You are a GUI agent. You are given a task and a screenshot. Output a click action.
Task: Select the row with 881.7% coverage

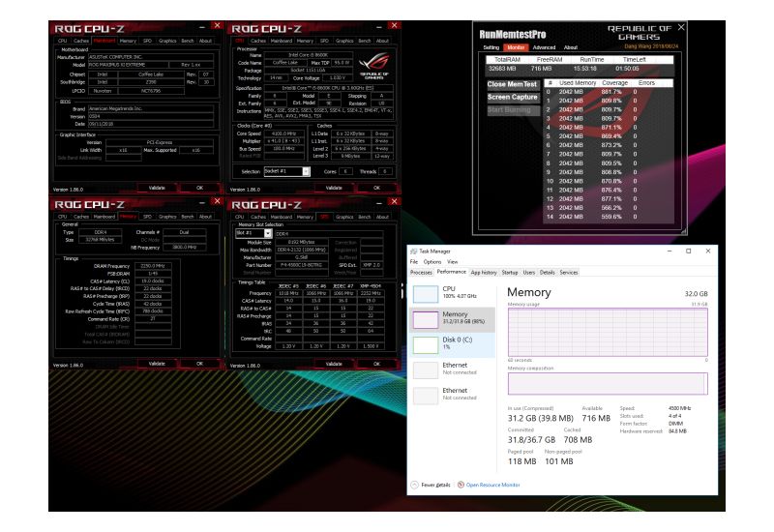coord(609,92)
